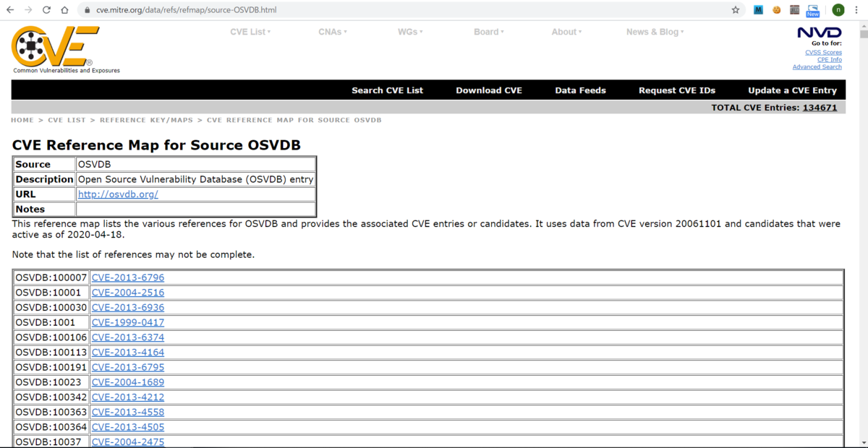The height and width of the screenshot is (448, 868).
Task: Select the OSVDB:100106 cell
Action: 51,337
